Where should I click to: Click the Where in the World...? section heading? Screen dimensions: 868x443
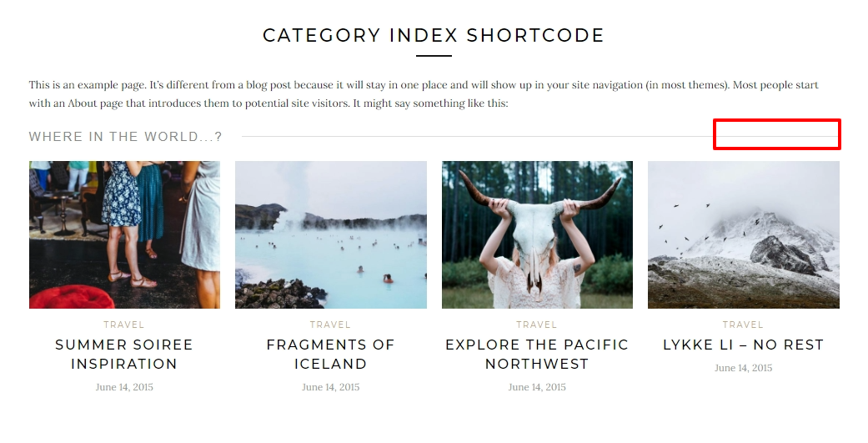[126, 137]
